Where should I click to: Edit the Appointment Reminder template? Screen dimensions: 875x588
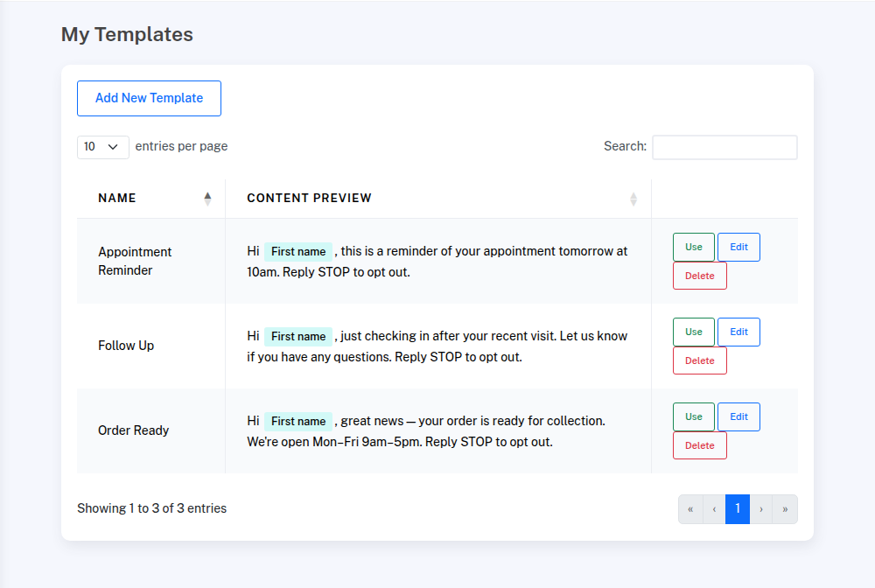738,248
